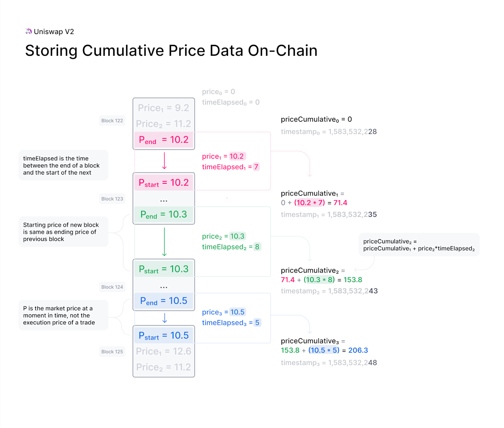Click the timeElapsed explanation note
This screenshot has height=428, width=504.
(x=63, y=165)
